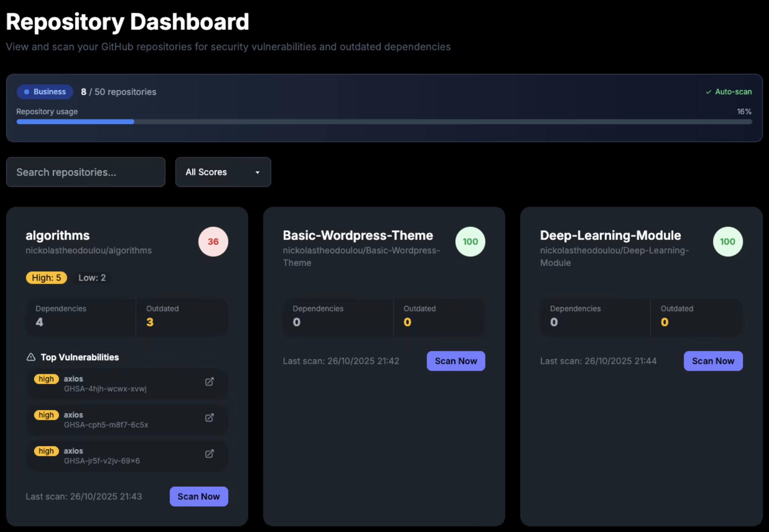Open the external link for GHSA-cph5-m8f7-6c5x

click(209, 418)
